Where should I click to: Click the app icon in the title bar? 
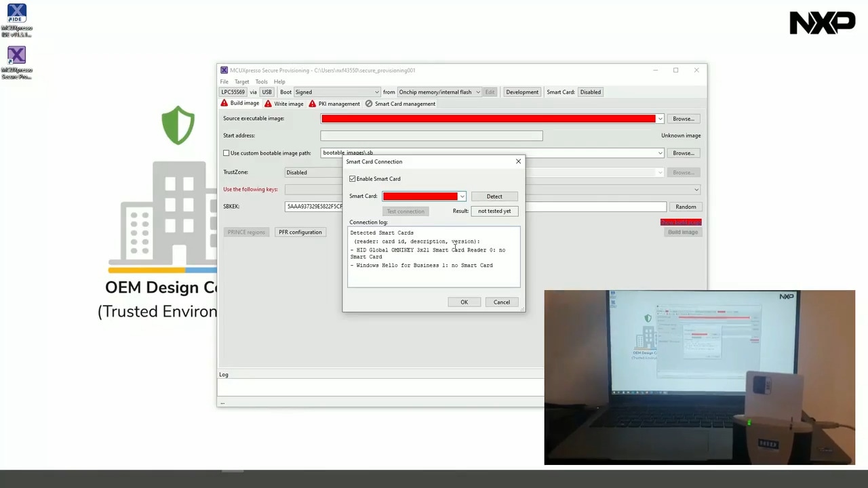tap(224, 70)
